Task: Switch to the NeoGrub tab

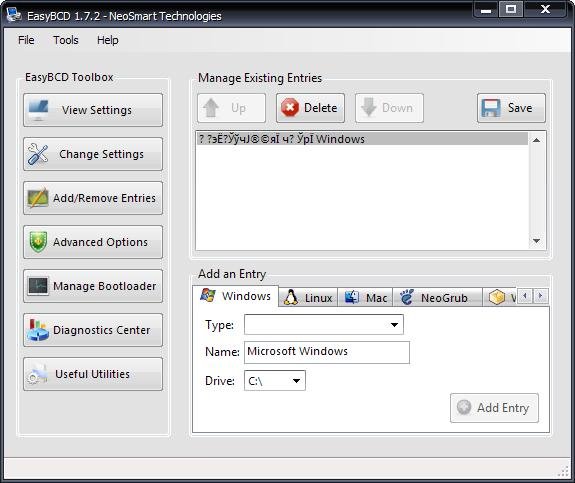Action: (x=437, y=297)
